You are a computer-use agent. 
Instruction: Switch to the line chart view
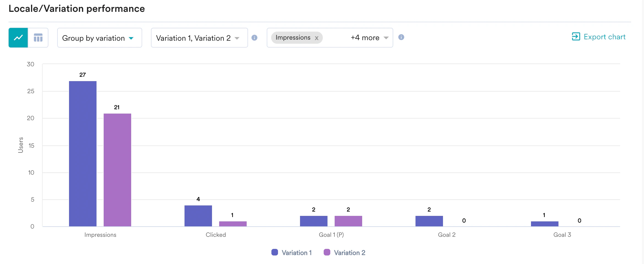point(18,38)
